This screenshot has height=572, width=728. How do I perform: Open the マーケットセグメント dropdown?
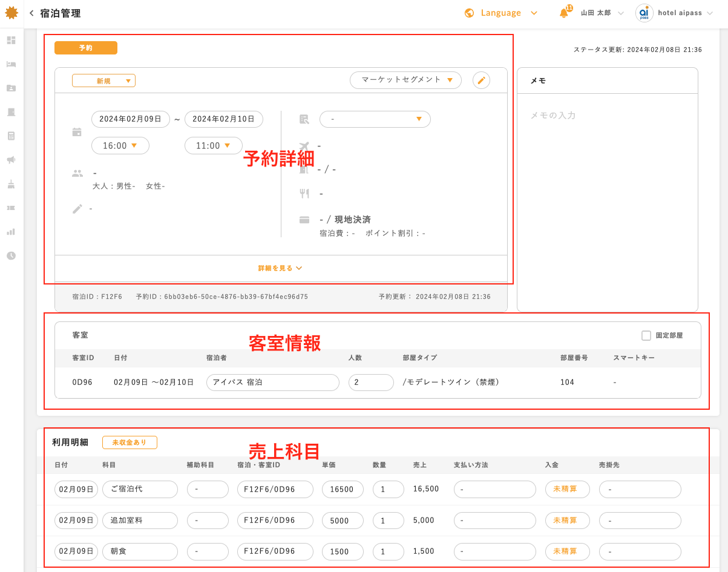405,80
